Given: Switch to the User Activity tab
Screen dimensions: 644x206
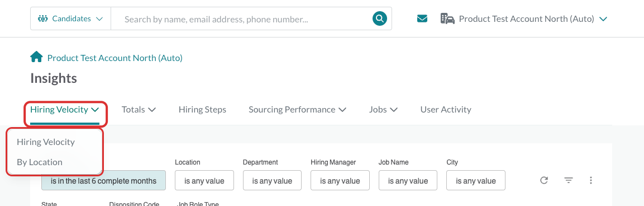Looking at the screenshot, I should [446, 110].
